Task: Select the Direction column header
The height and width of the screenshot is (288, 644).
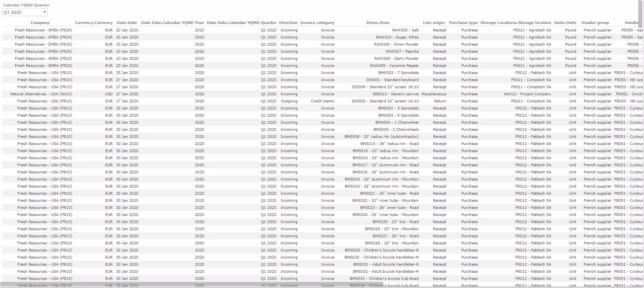Action: (288, 23)
